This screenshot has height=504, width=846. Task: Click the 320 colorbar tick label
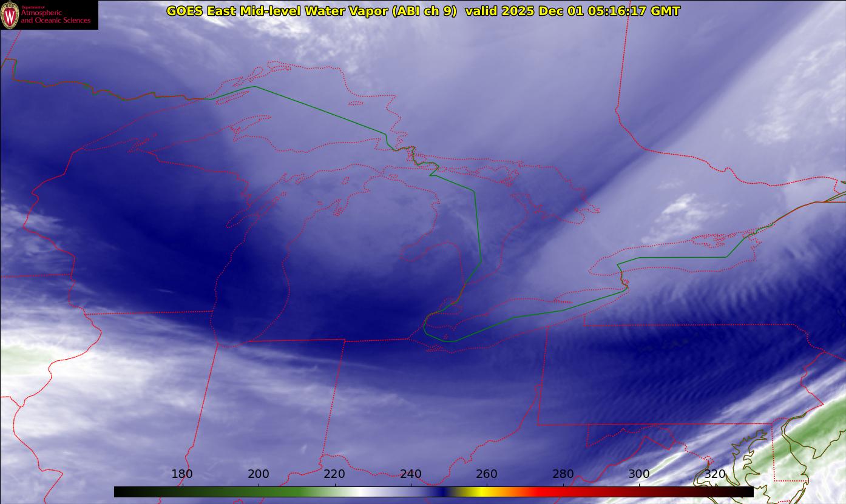point(715,474)
